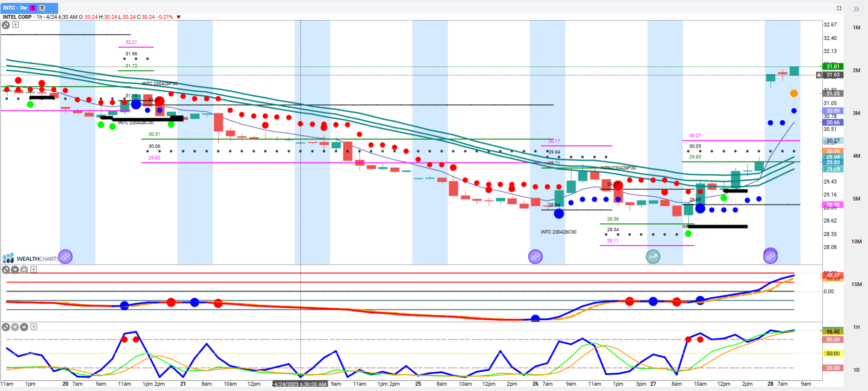Switch timeframe to 10M
Image resolution: width=868 pixels, height=391 pixels.
pos(856,241)
